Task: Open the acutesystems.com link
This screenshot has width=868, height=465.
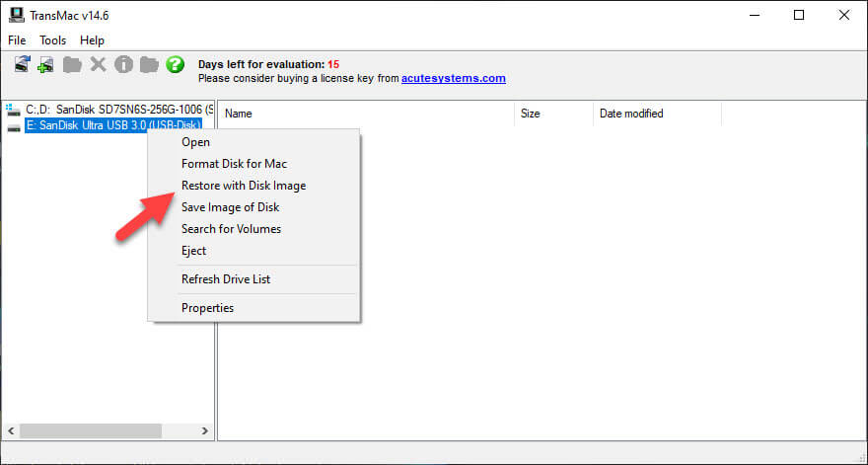Action: pyautogui.click(x=453, y=78)
